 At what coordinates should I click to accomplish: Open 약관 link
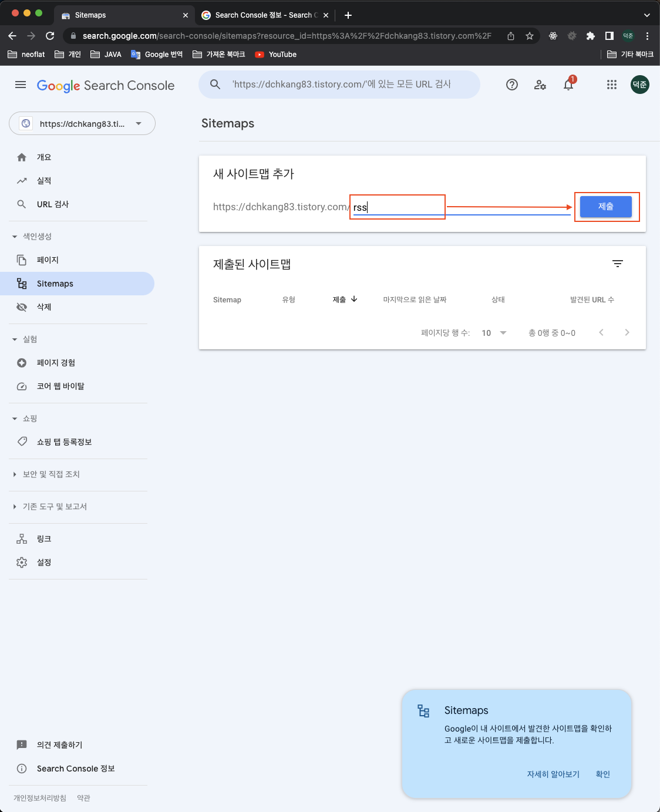coord(83,798)
